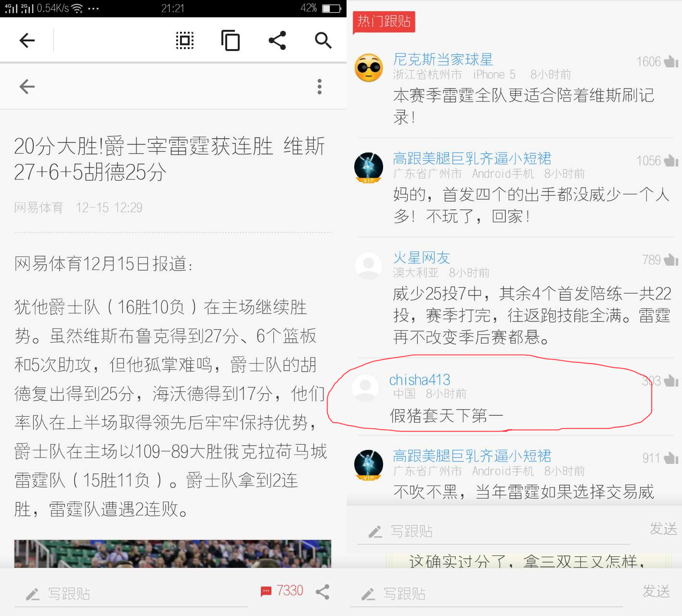Tap the comment bubble icon showing 7330

(x=266, y=590)
